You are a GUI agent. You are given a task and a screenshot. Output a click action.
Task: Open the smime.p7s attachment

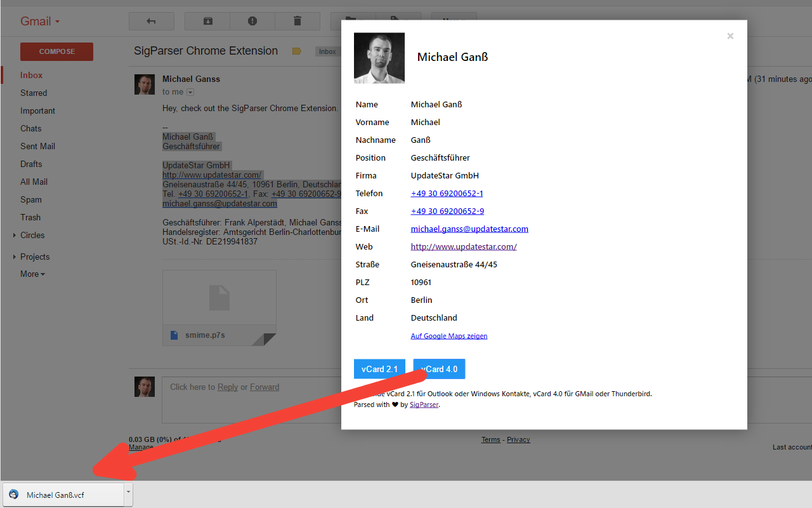(219, 308)
